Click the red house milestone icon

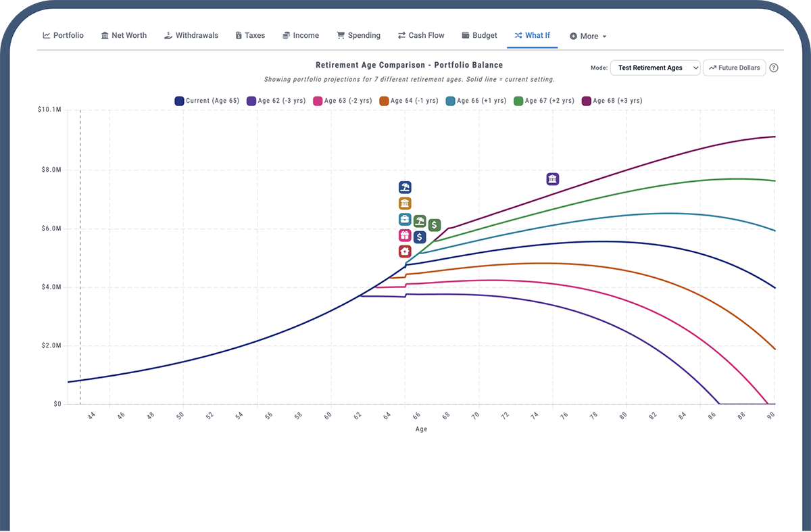tap(404, 251)
